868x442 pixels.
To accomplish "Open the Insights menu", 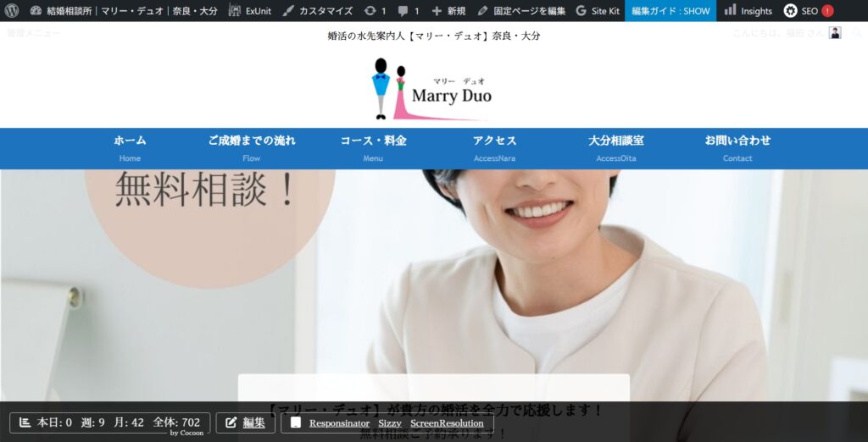I will click(748, 11).
